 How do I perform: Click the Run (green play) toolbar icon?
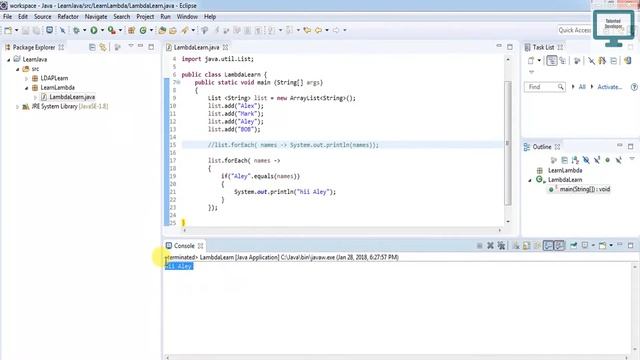94,30
